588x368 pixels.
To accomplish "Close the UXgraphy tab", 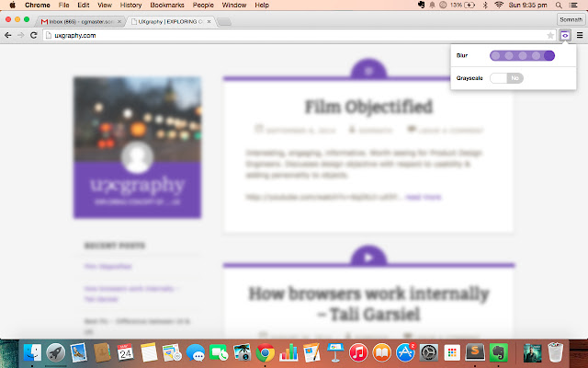I will tap(209, 22).
